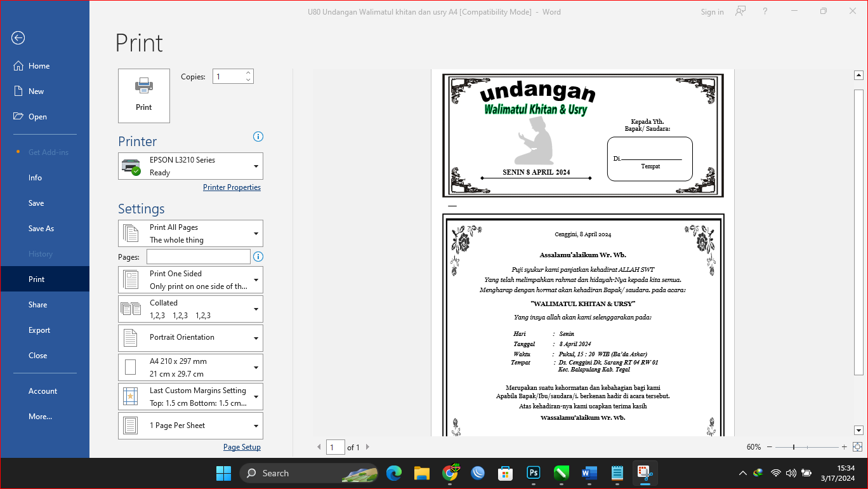Click the taskbar Search box

click(x=308, y=473)
